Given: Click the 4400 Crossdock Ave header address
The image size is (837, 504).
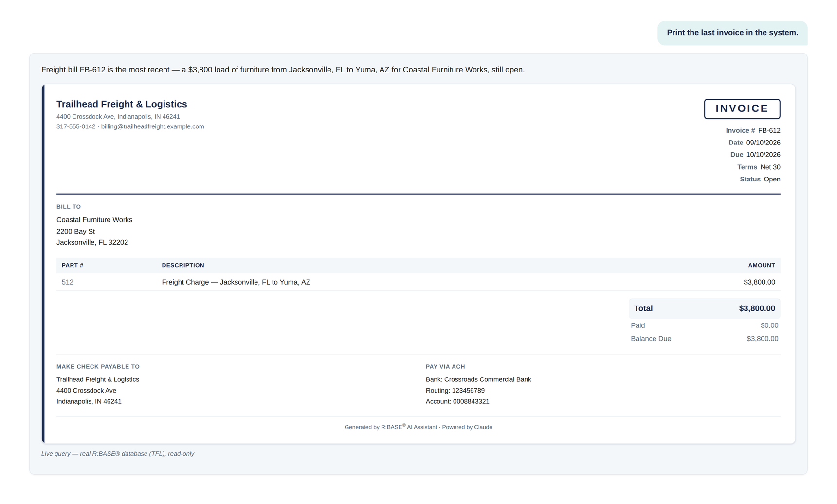Looking at the screenshot, I should click(118, 117).
